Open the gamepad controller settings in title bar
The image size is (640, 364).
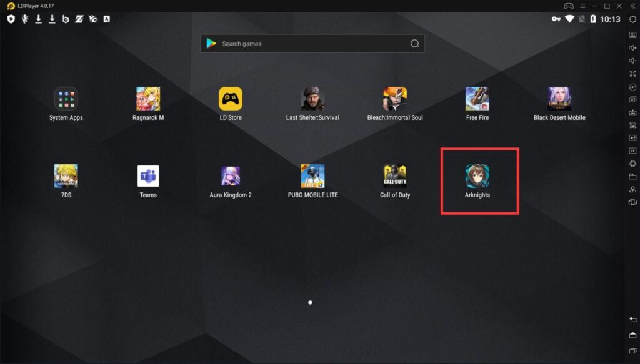(x=569, y=6)
